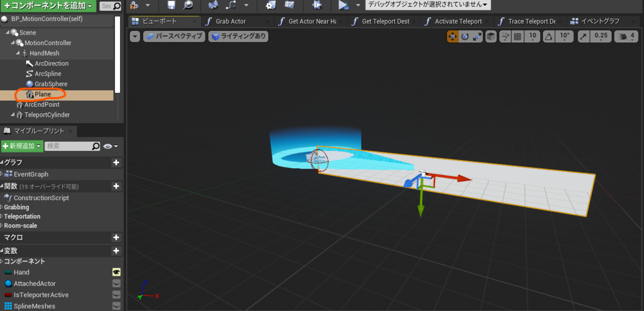Toggle visibility eye for Hand variable
This screenshot has width=644, height=311.
(116, 272)
